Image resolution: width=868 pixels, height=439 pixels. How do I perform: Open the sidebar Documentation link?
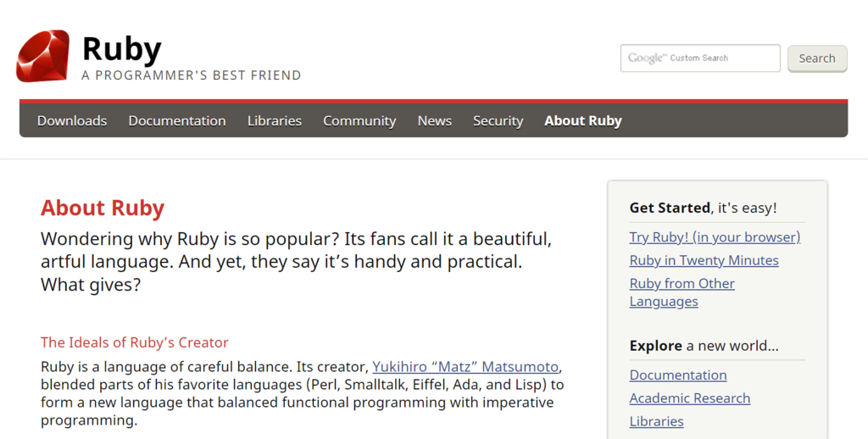[677, 375]
